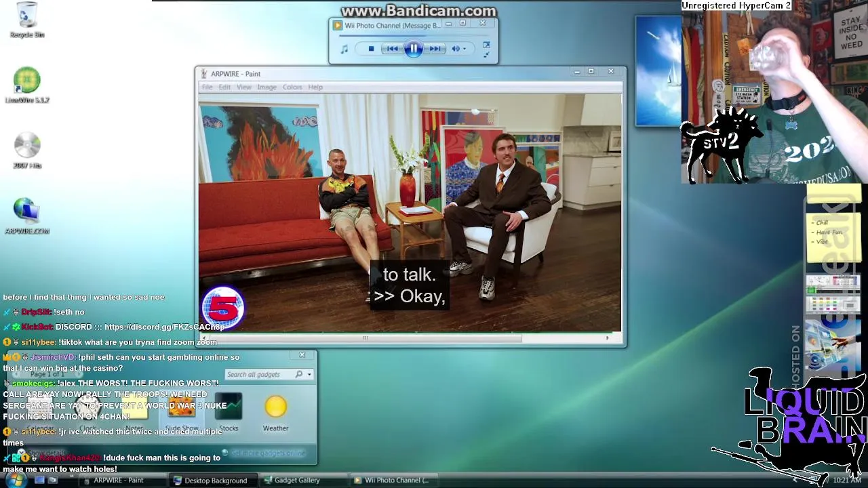Open the Help menu in Paint
The width and height of the screenshot is (868, 488).
coord(315,87)
